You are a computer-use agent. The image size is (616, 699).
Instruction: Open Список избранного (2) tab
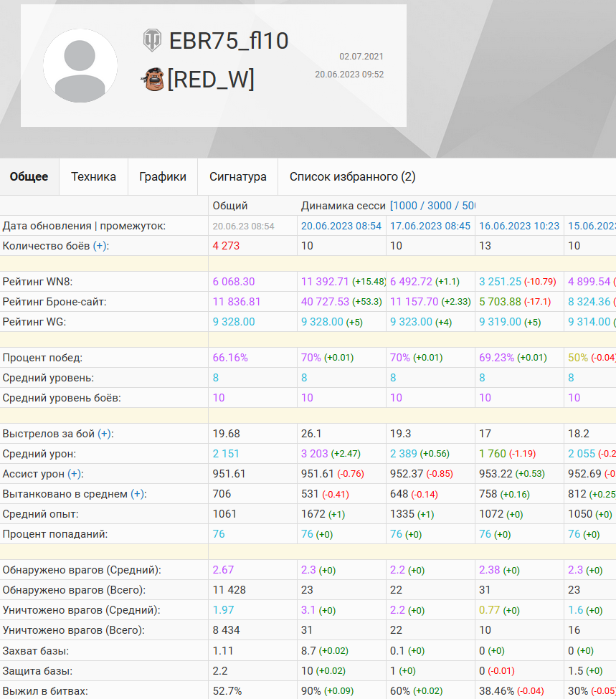point(352,177)
